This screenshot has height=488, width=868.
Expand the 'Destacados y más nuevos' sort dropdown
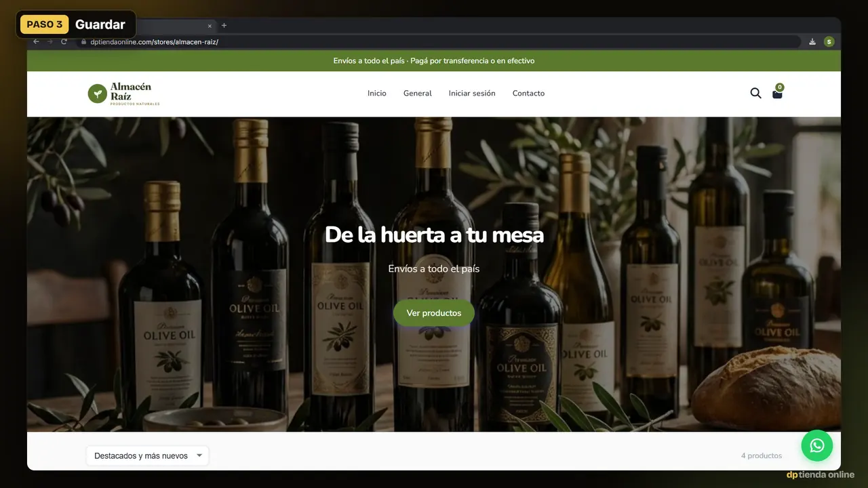pos(148,456)
